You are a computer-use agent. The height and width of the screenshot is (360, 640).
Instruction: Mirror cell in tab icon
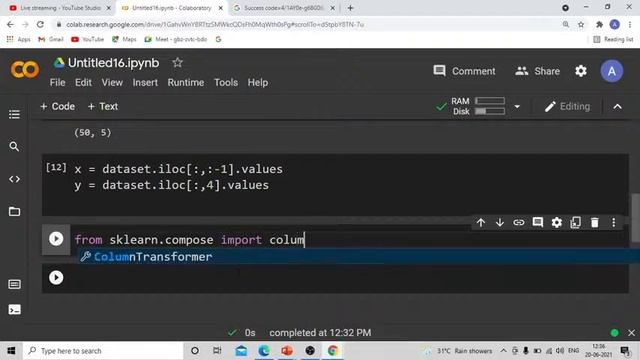(x=576, y=222)
